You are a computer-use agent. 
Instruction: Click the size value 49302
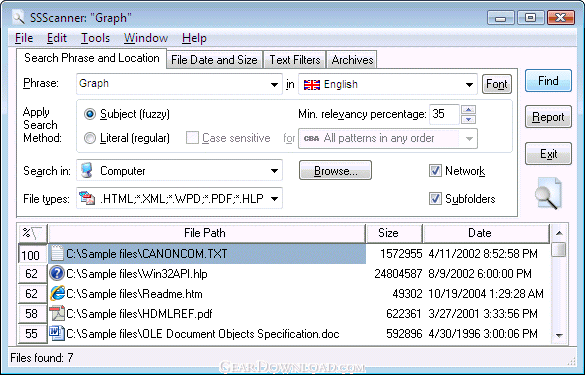coord(407,294)
